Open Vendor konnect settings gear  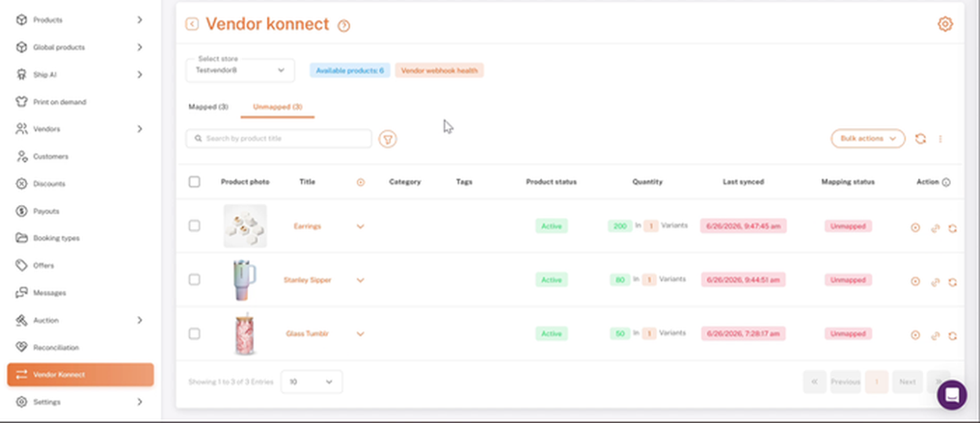[944, 24]
